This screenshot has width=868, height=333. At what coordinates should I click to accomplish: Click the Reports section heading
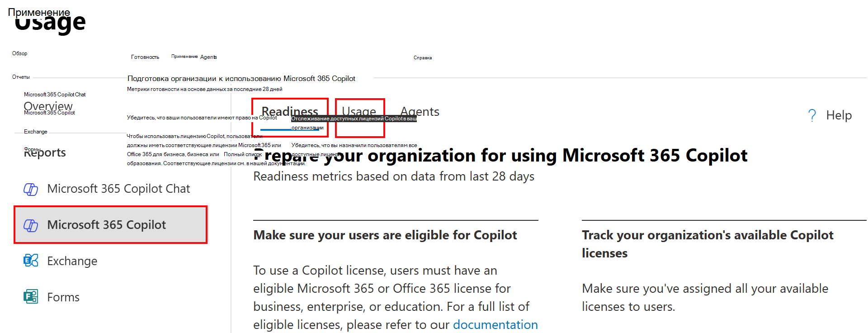click(45, 152)
